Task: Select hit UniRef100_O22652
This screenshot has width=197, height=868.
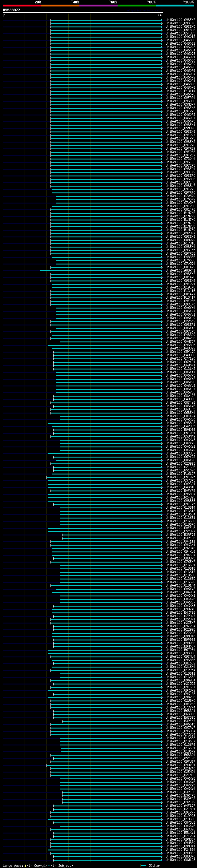Action: pyautogui.click(x=180, y=321)
